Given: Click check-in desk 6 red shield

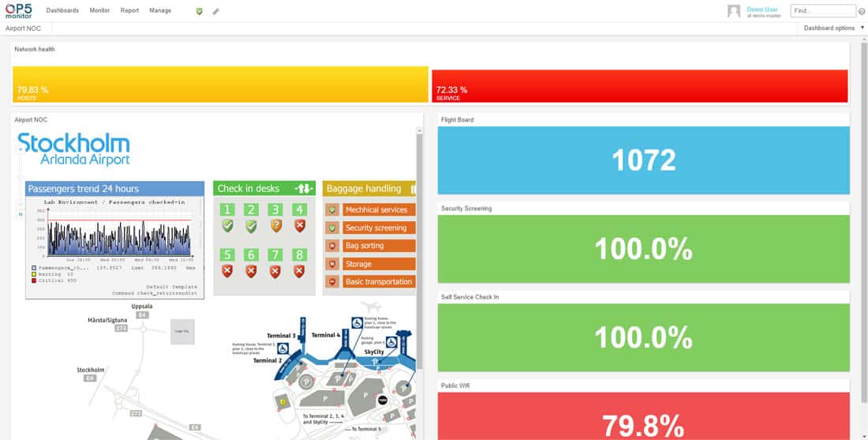Looking at the screenshot, I should point(251,272).
